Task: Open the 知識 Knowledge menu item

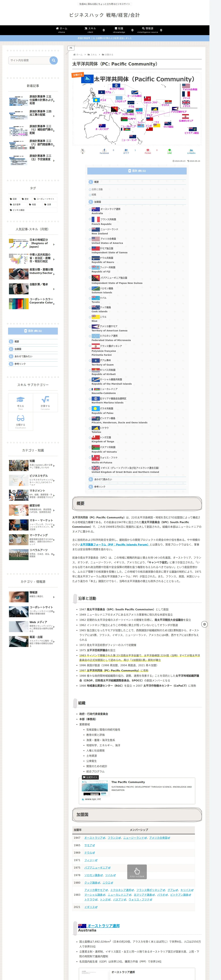Action: [x=119, y=30]
